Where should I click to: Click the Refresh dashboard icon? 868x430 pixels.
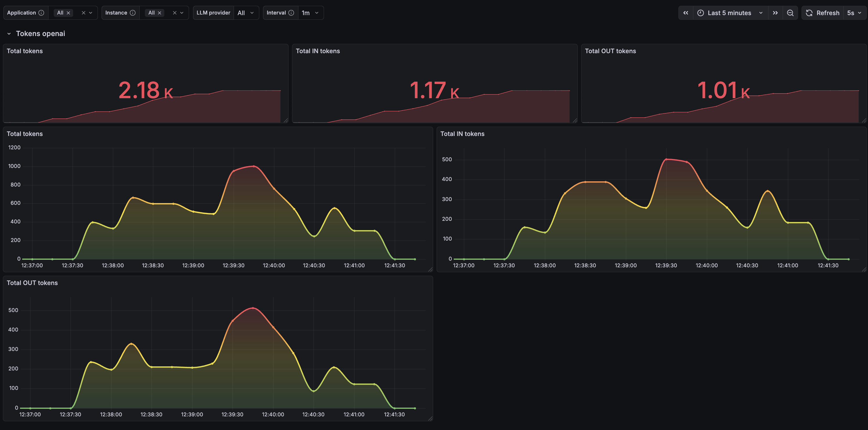tap(809, 13)
